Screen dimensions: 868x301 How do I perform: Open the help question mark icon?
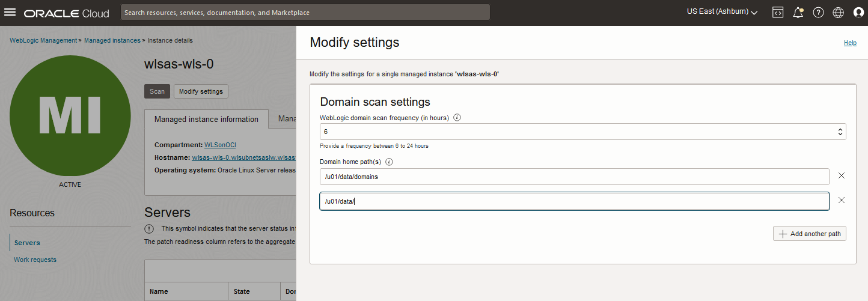pyautogui.click(x=818, y=13)
